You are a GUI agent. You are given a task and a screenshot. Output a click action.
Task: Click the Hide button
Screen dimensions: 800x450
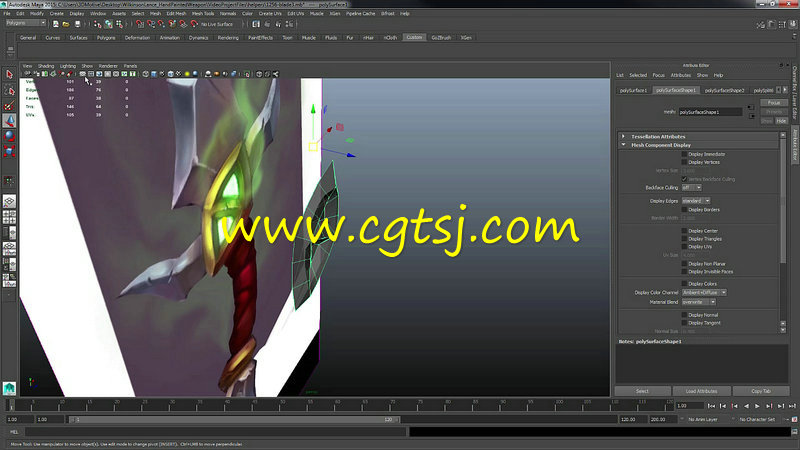click(x=781, y=121)
